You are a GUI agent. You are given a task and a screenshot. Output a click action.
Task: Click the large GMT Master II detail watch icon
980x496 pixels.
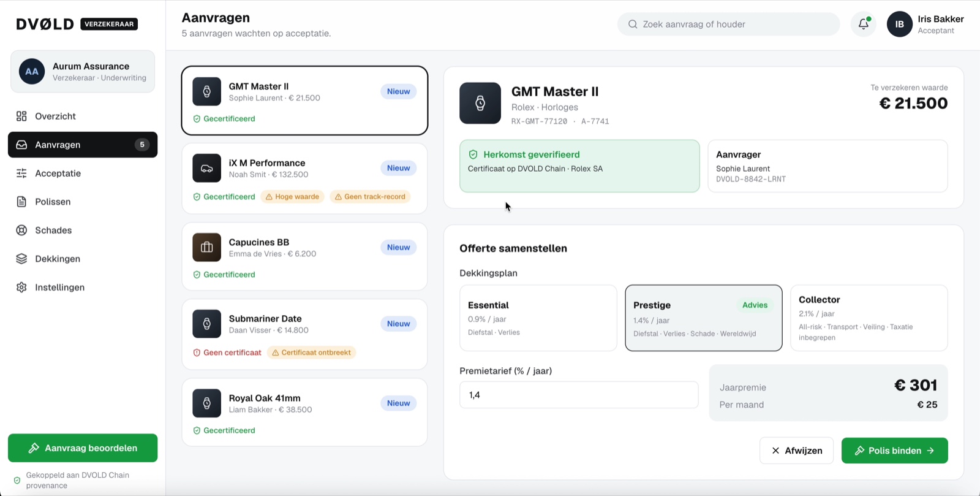click(x=480, y=103)
